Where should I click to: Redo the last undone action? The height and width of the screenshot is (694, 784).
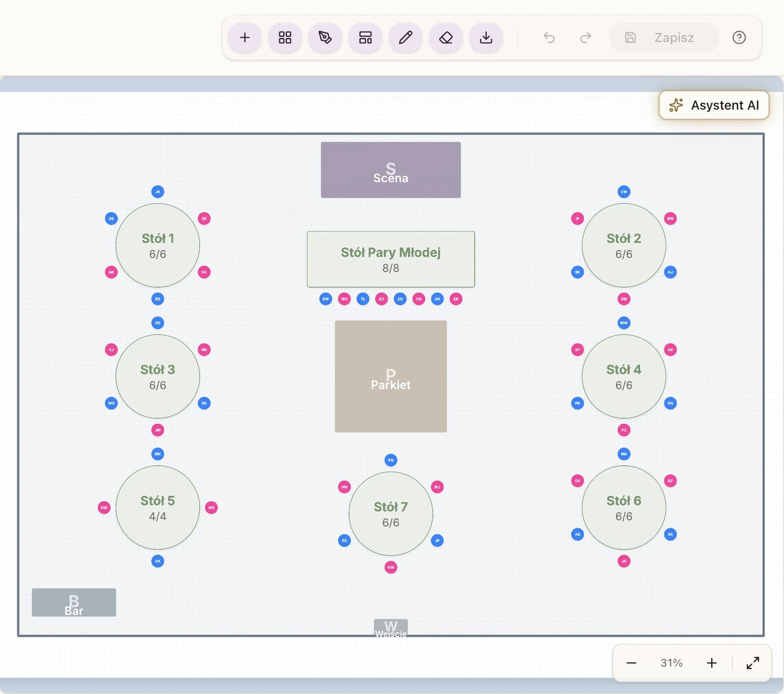[586, 37]
